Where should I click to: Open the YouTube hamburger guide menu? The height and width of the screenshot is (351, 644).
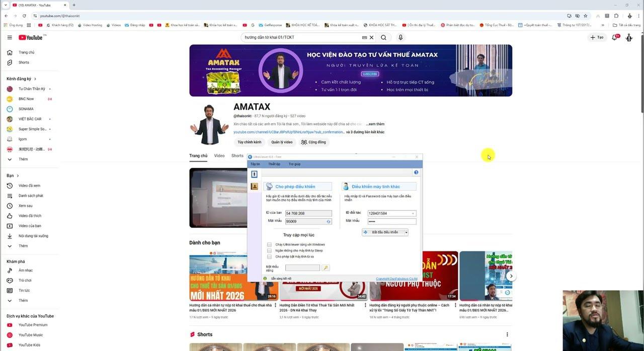(x=10, y=37)
